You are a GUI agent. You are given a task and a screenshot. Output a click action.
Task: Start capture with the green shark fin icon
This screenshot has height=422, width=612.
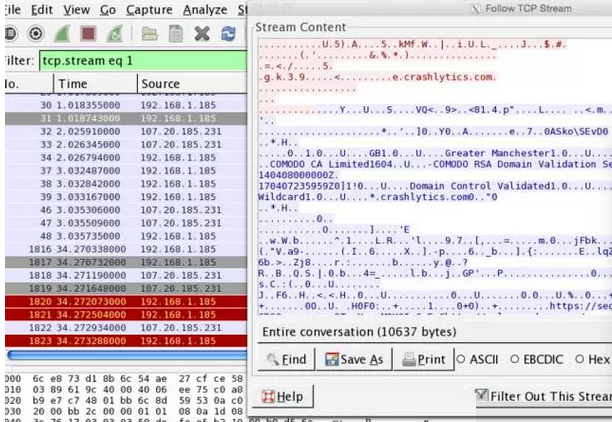(x=62, y=34)
